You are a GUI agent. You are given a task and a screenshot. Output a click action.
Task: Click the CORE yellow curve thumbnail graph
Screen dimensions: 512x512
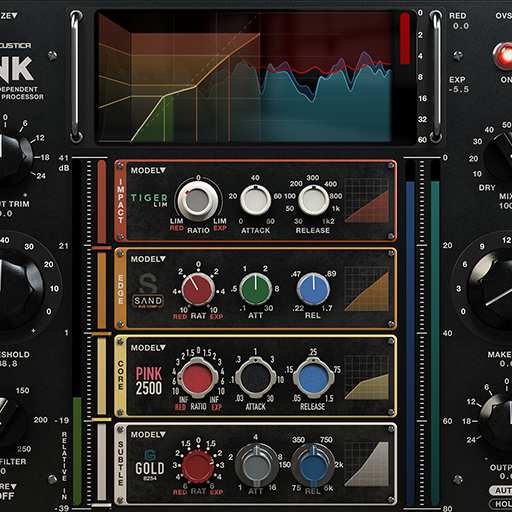pyautogui.click(x=367, y=377)
